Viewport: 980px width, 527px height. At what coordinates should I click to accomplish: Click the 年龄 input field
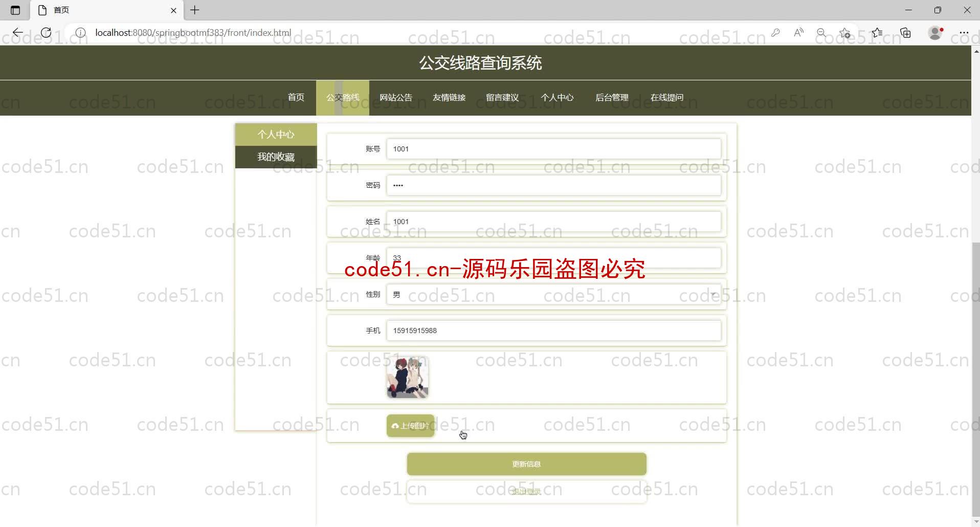pos(554,258)
